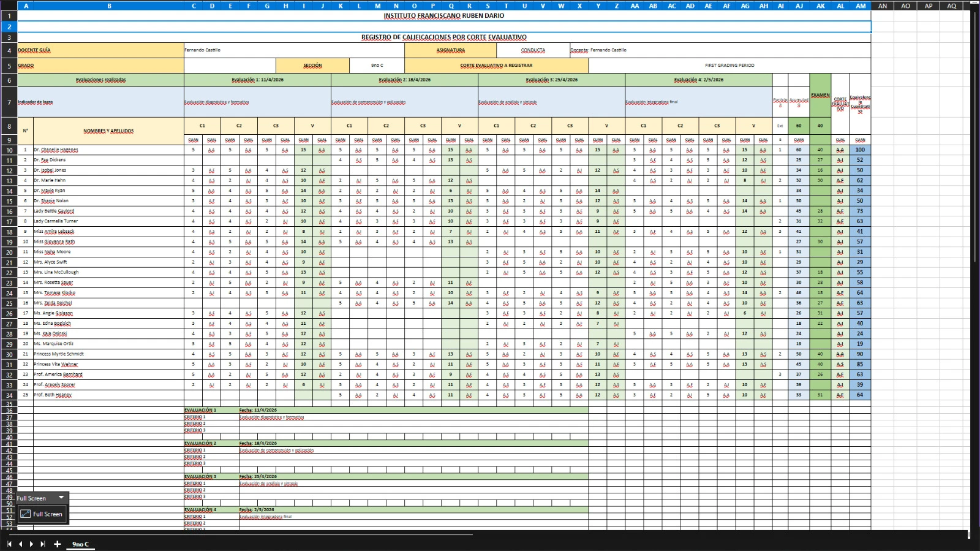Image resolution: width=980 pixels, height=551 pixels.
Task: Select the REGISTRO DE CALIFICACIONES POR CORTE EVALUATIVO cell
Action: (444, 37)
